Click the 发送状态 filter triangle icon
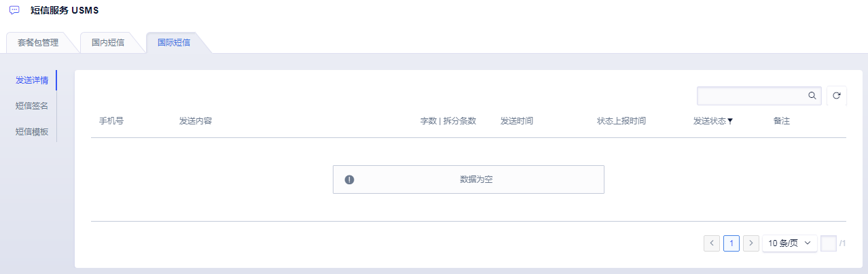Image resolution: width=868 pixels, height=274 pixels. [x=730, y=122]
